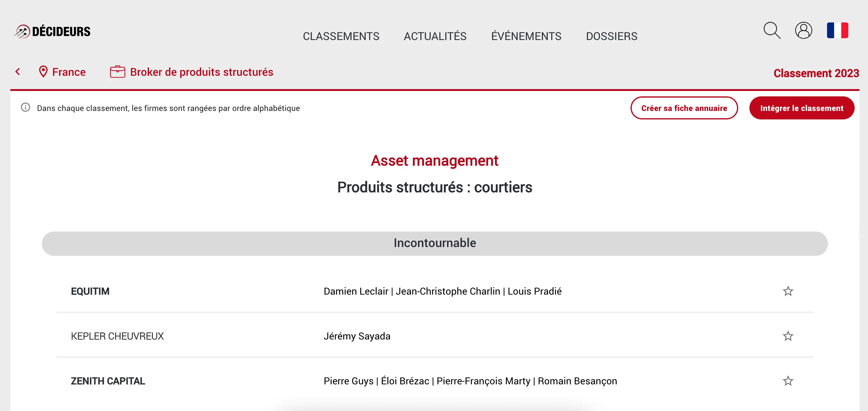Open the user account icon
The image size is (868, 411).
pos(803,30)
